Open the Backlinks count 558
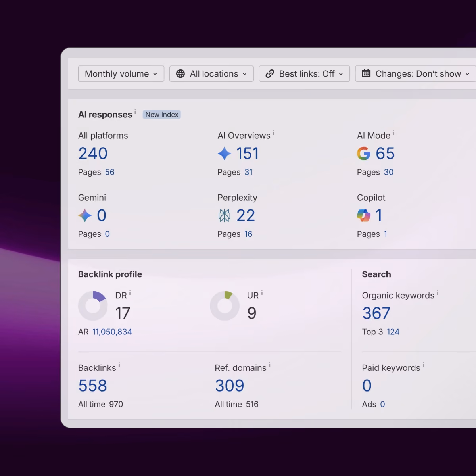Image resolution: width=476 pixels, height=476 pixels. [93, 386]
